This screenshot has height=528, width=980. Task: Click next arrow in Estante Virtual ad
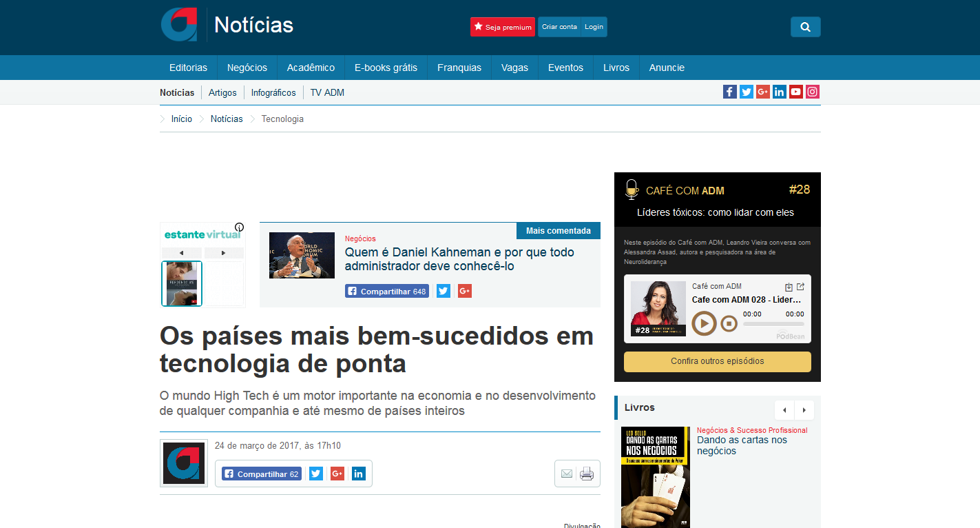tap(224, 253)
